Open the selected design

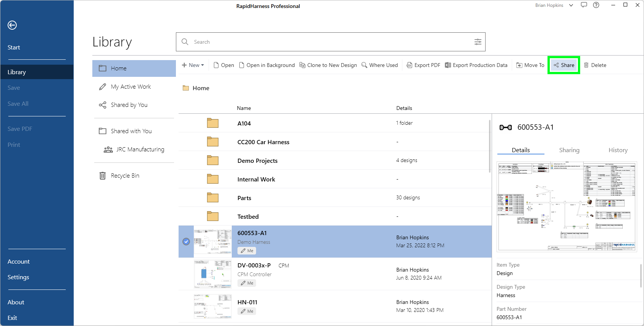coord(224,65)
